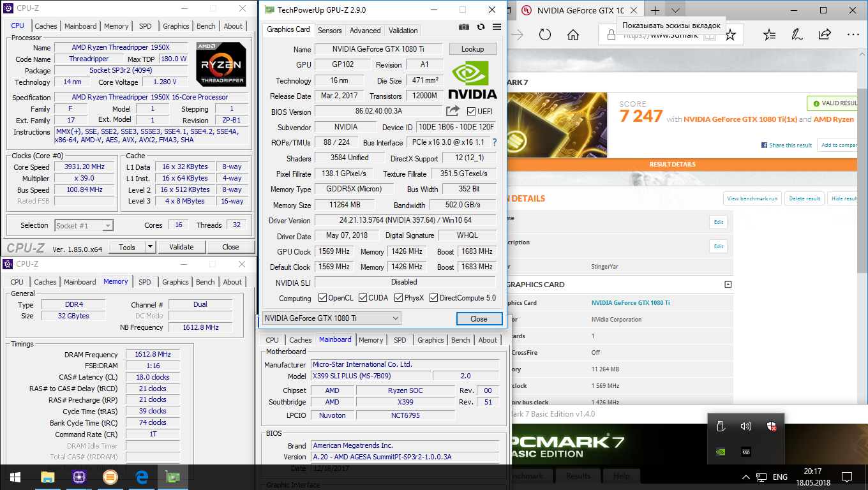This screenshot has height=490, width=868.
Task: Click BIOS share/export icon in GPU-Z
Action: [x=453, y=111]
